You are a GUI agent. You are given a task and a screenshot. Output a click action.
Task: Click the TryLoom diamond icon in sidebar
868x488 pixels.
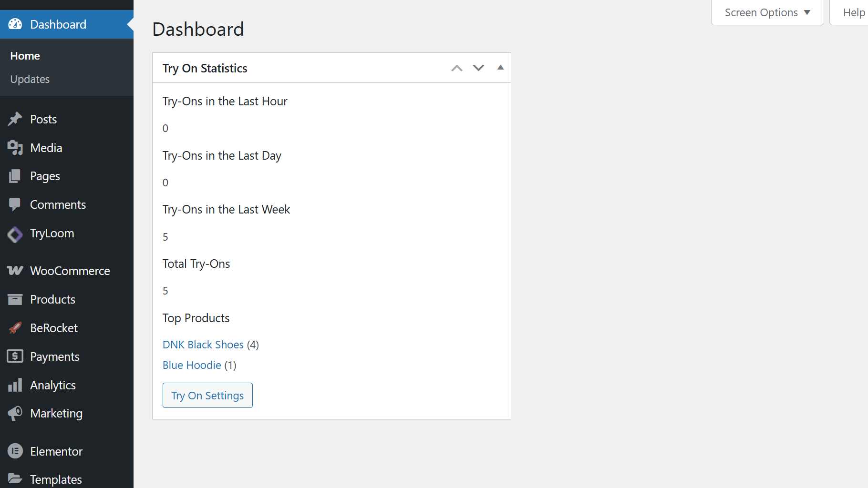pyautogui.click(x=15, y=234)
